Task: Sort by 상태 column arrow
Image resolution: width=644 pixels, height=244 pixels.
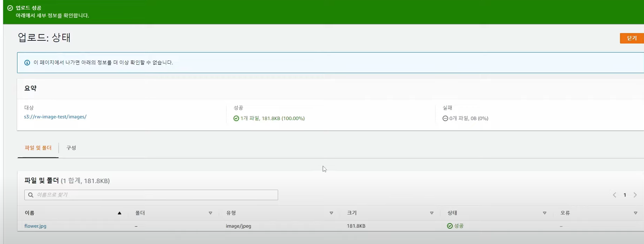Action: [x=545, y=213]
